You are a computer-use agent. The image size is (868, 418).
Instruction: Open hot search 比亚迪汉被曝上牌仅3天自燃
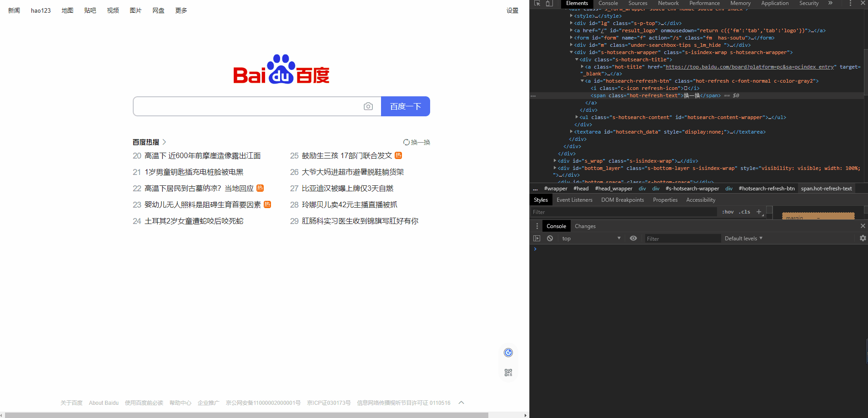tap(348, 188)
